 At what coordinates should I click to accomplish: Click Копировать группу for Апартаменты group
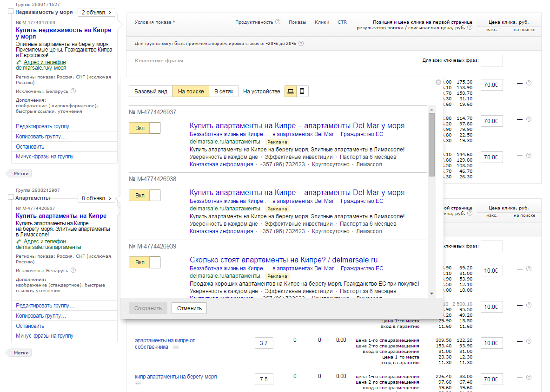(41, 316)
